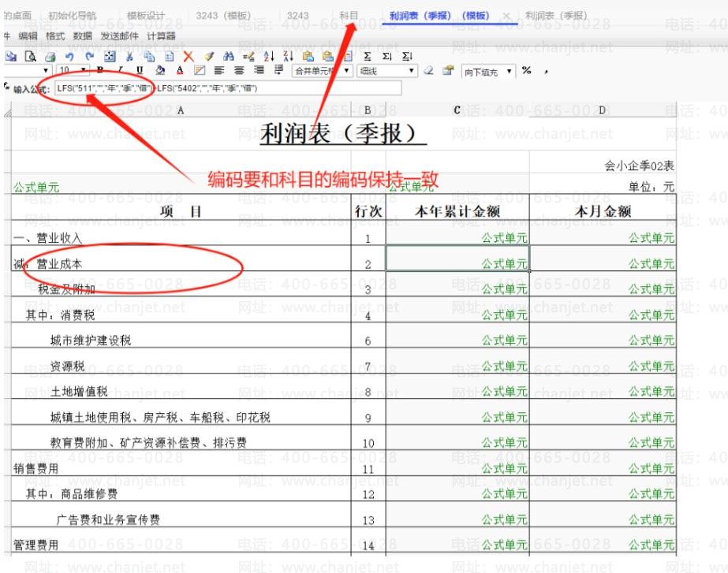Pick fill color with paint bucket
This screenshot has width=728, height=573.
pos(160,70)
